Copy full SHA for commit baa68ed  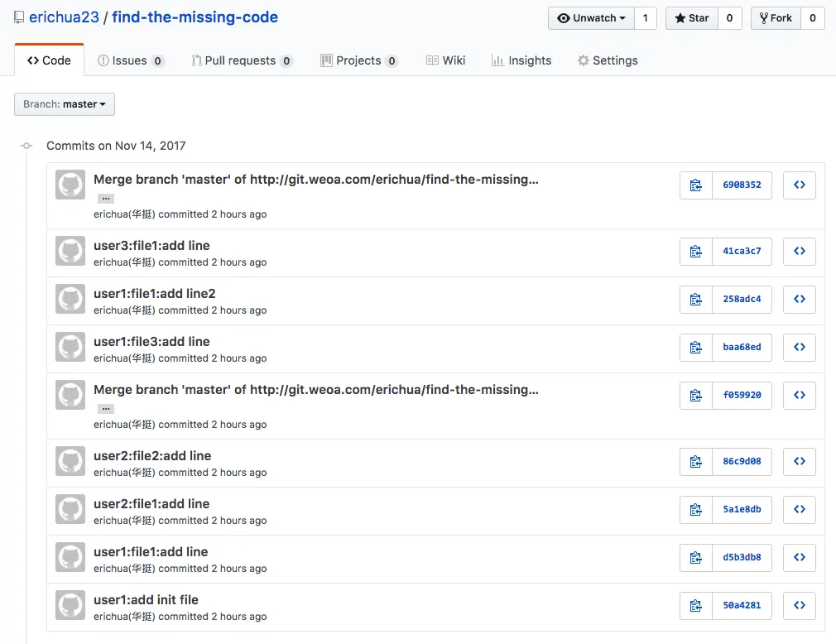[x=696, y=347]
